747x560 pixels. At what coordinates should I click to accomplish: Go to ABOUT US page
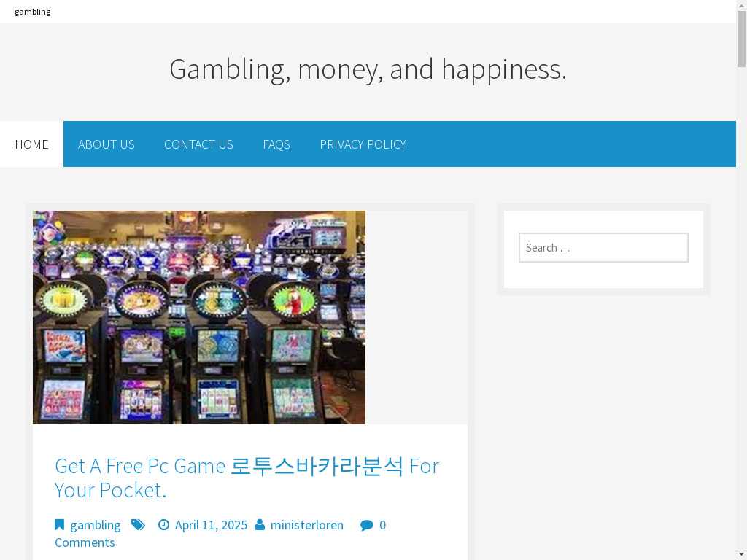pos(107,144)
